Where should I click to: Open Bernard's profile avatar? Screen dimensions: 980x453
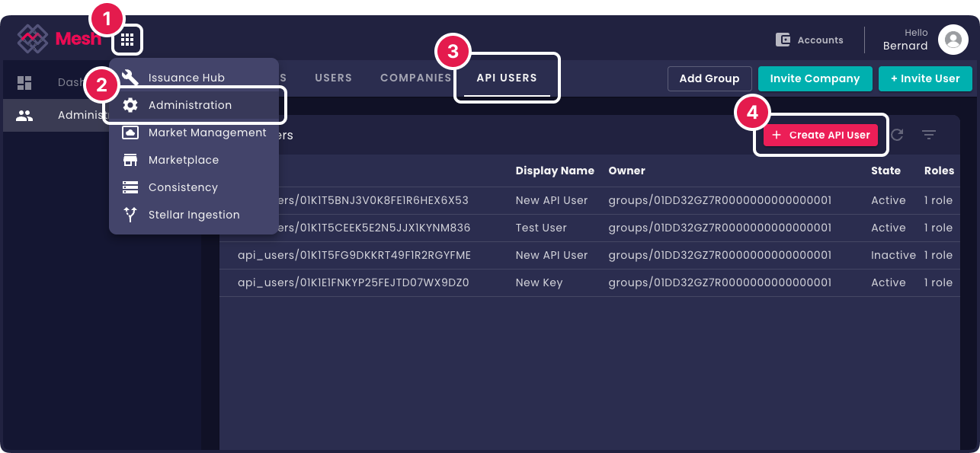click(953, 40)
